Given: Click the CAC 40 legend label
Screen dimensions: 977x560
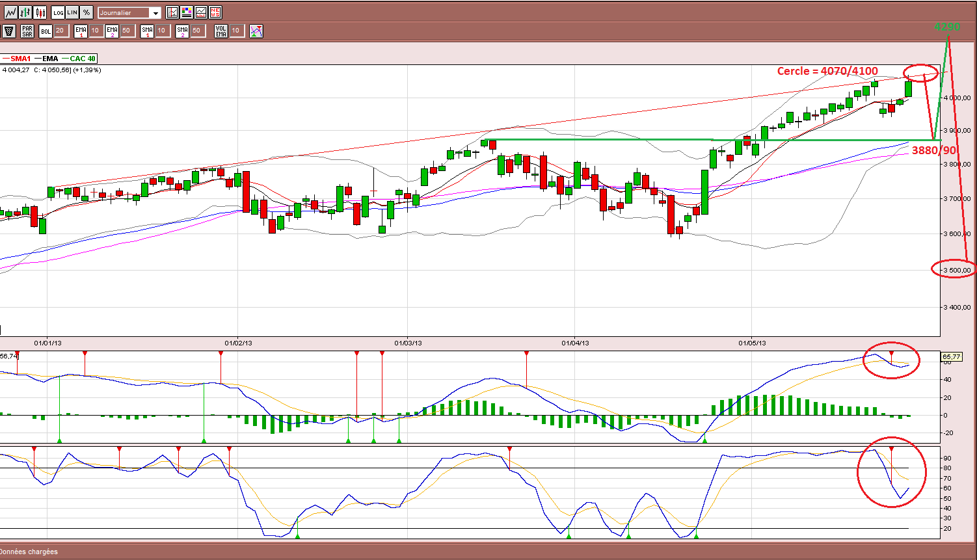Looking at the screenshot, I should 83,59.
